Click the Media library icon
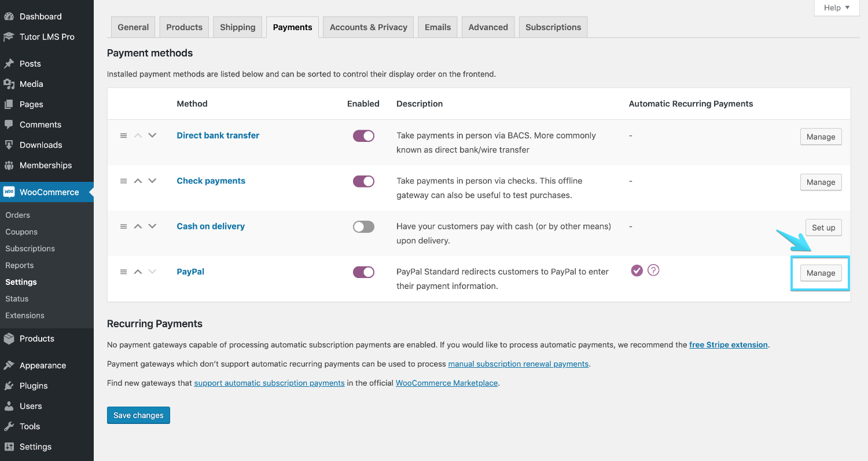 click(9, 84)
